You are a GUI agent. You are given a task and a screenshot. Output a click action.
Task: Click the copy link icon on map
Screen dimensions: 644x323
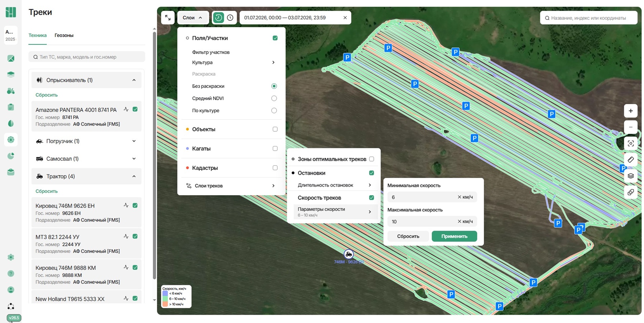tap(631, 192)
